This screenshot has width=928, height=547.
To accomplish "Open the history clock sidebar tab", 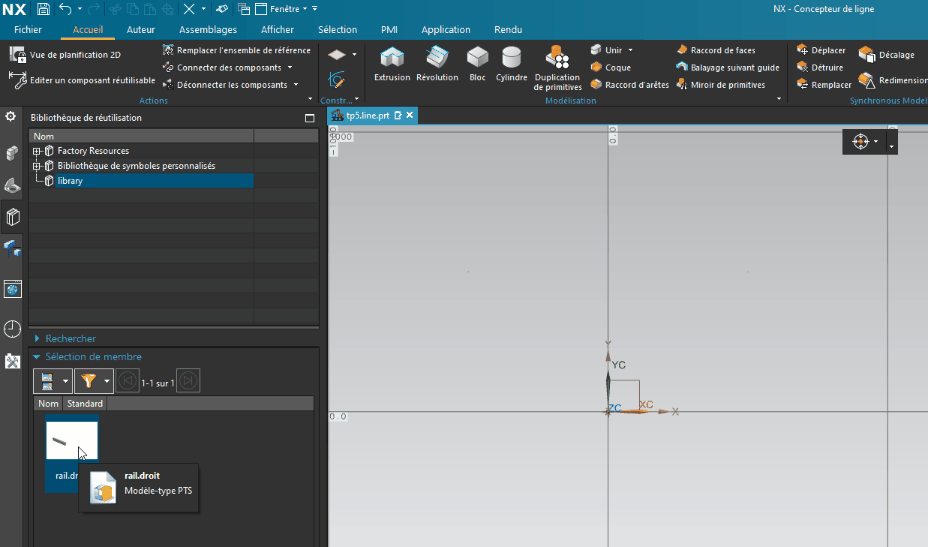I will tap(12, 329).
